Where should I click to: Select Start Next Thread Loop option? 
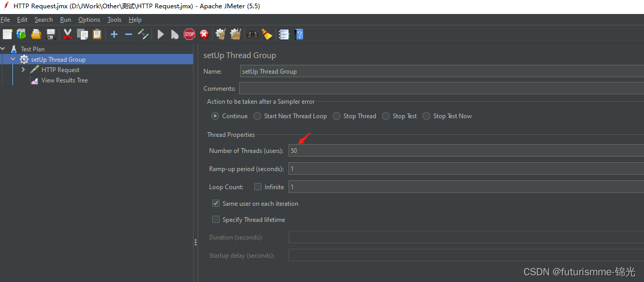point(257,116)
